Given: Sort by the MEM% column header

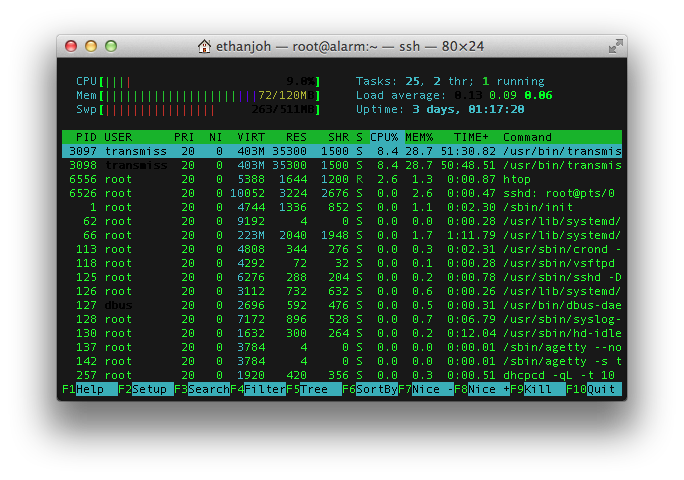Looking at the screenshot, I should (419, 137).
